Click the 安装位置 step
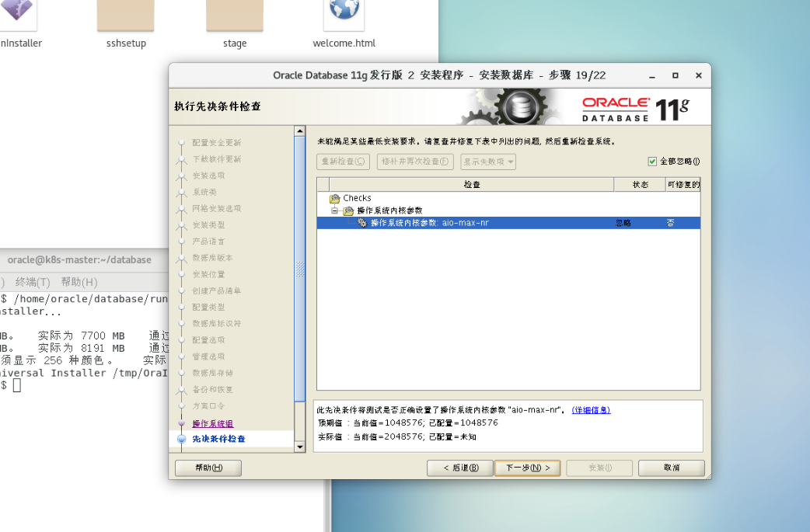Image resolution: width=810 pixels, height=532 pixels. tap(208, 274)
